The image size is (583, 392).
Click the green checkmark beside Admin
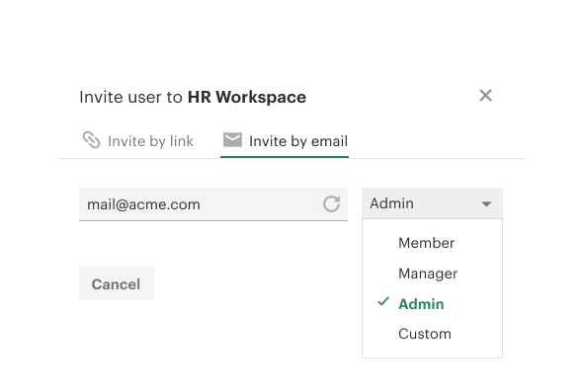383,302
